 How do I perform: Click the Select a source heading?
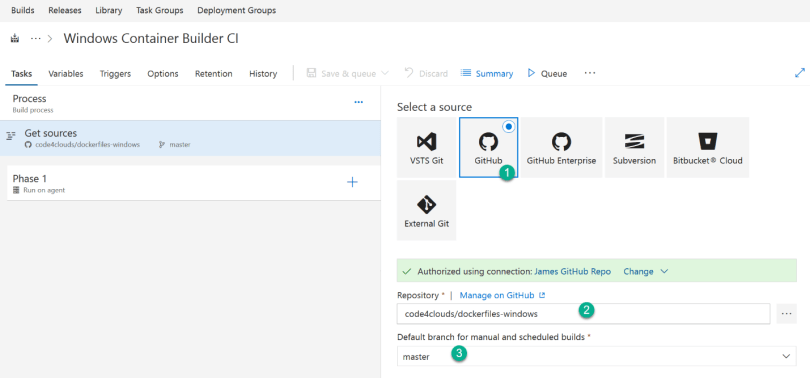tap(434, 107)
